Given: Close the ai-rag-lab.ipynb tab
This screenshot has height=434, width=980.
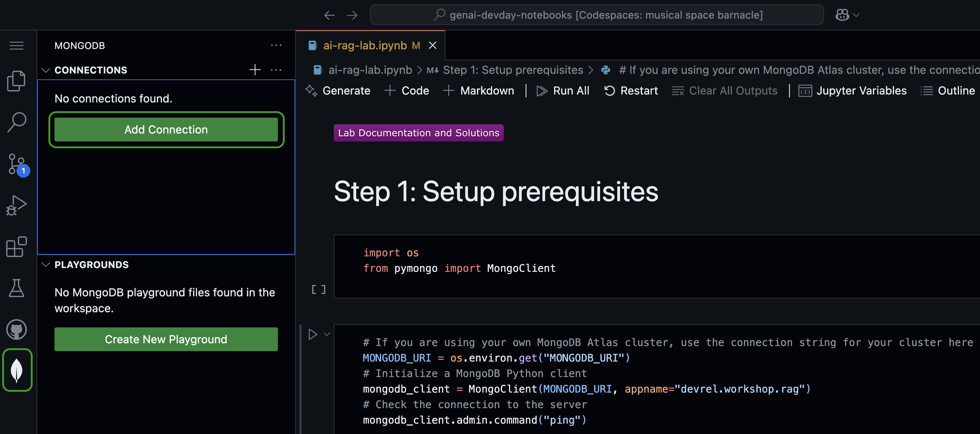Looking at the screenshot, I should [432, 45].
